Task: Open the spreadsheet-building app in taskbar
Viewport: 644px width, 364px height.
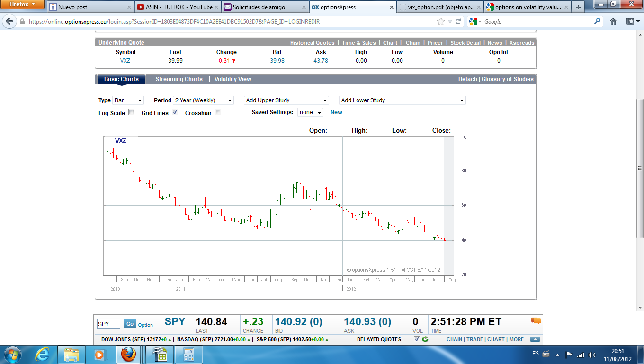Action: (159, 355)
